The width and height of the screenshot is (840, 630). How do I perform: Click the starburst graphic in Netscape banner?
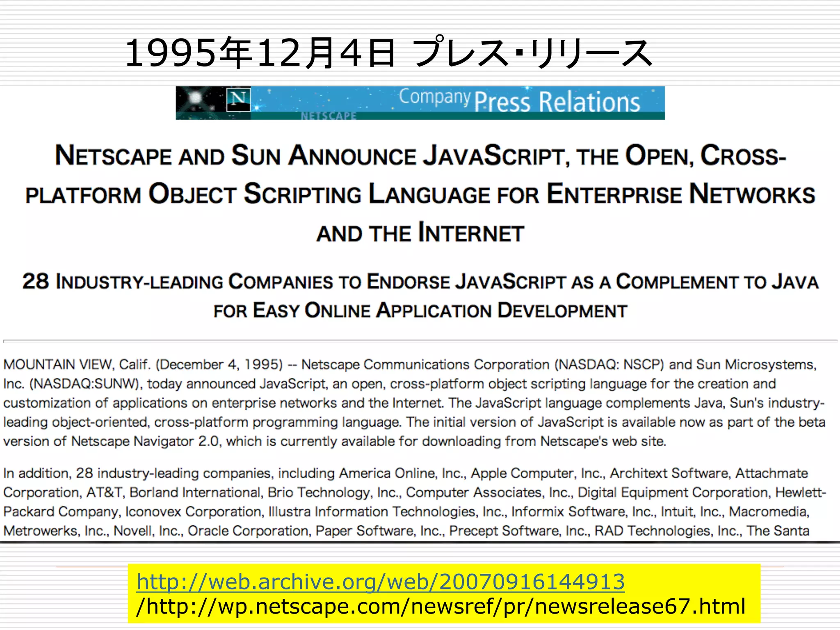click(196, 98)
